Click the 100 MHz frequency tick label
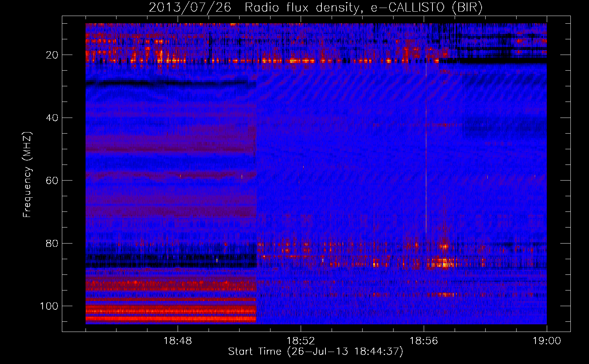The height and width of the screenshot is (364, 589). point(49,306)
